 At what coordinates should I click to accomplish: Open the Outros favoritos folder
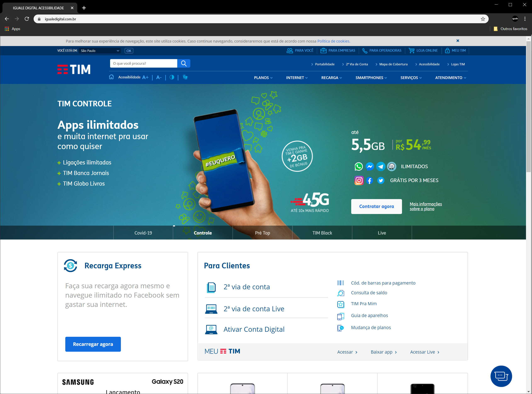pos(510,29)
